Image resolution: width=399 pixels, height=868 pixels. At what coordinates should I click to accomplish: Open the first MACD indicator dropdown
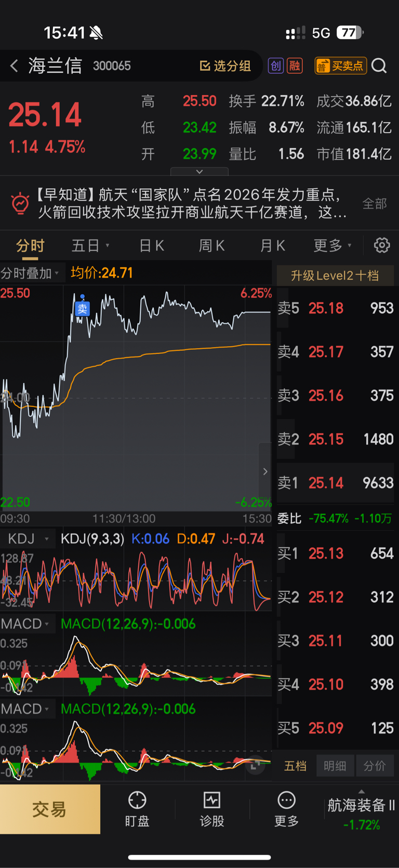point(28,624)
